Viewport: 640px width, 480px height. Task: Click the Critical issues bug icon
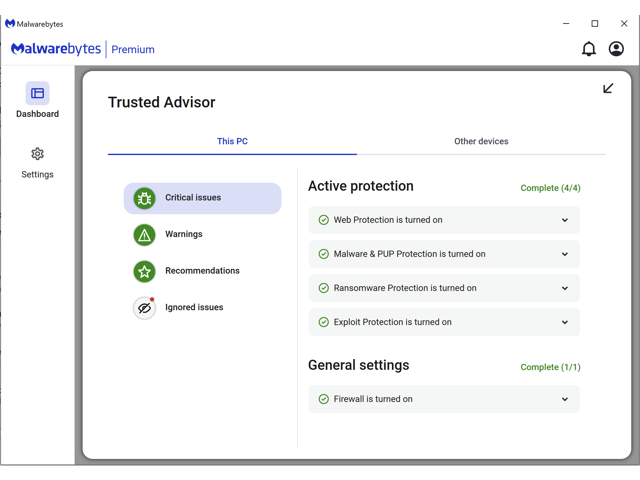(144, 198)
